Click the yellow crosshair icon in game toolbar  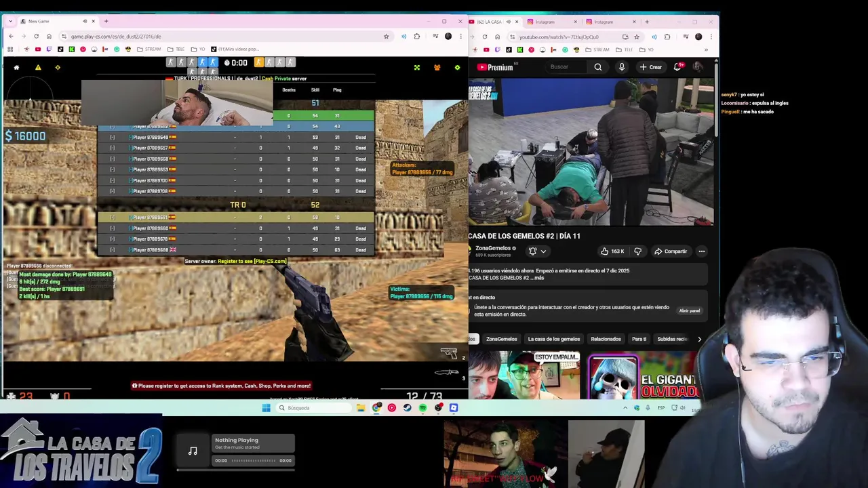click(x=58, y=67)
